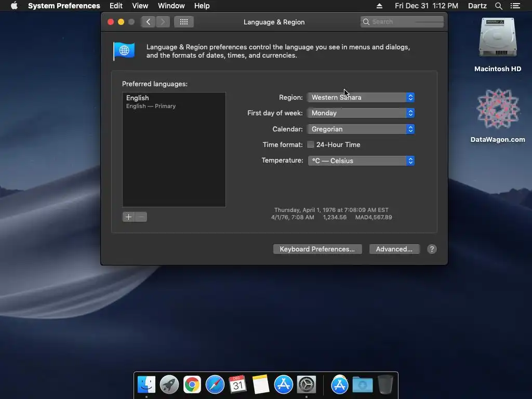Image resolution: width=532 pixels, height=399 pixels.
Task: Open the Apple menu
Action: 14,6
